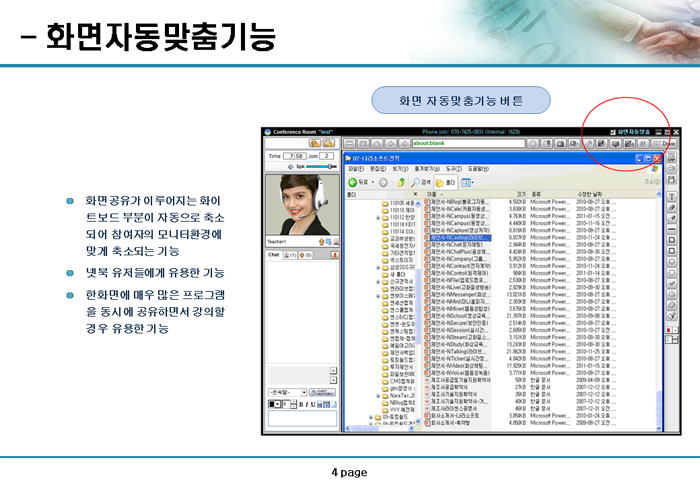700x485 pixels.
Task: Open the 파일(F) menu in Explorer window
Action: [356, 169]
